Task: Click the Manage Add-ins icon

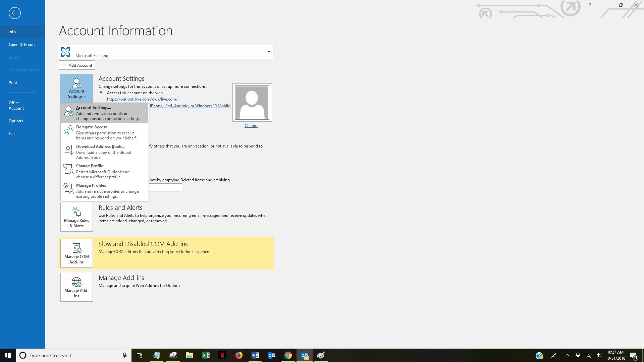Action: [x=76, y=287]
